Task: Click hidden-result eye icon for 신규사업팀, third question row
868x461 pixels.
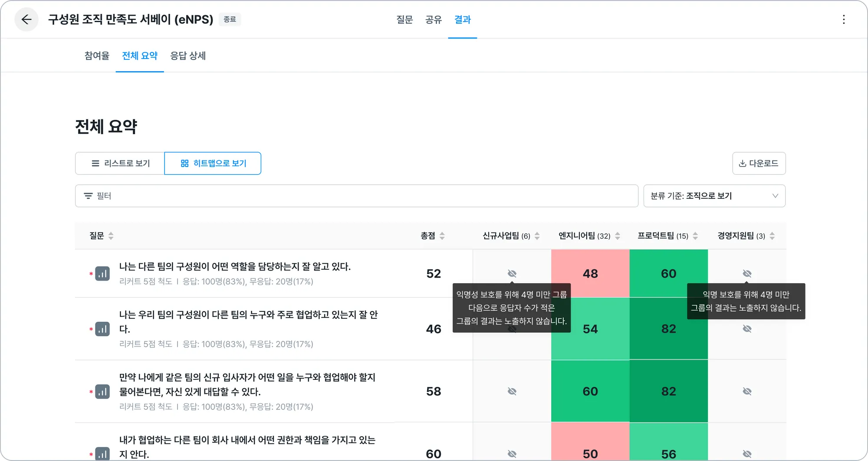Action: point(512,391)
